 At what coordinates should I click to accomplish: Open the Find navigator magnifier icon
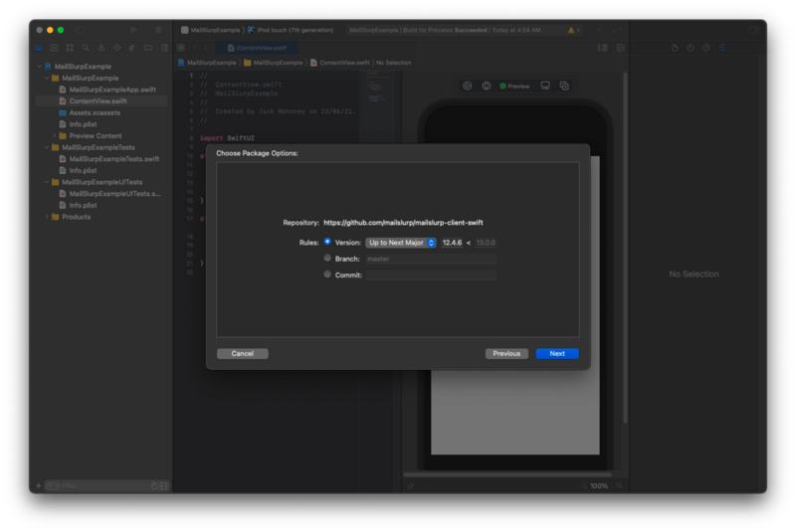pyautogui.click(x=86, y=48)
